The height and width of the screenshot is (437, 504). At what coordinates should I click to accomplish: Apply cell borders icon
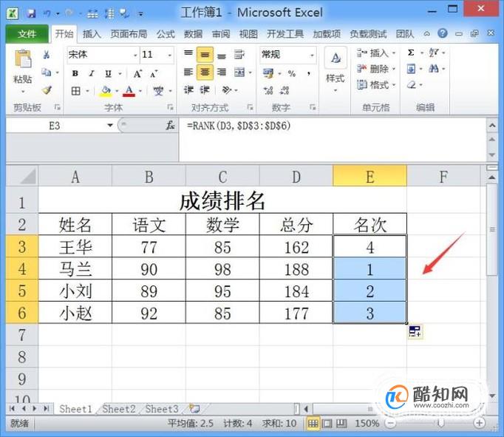[76, 91]
